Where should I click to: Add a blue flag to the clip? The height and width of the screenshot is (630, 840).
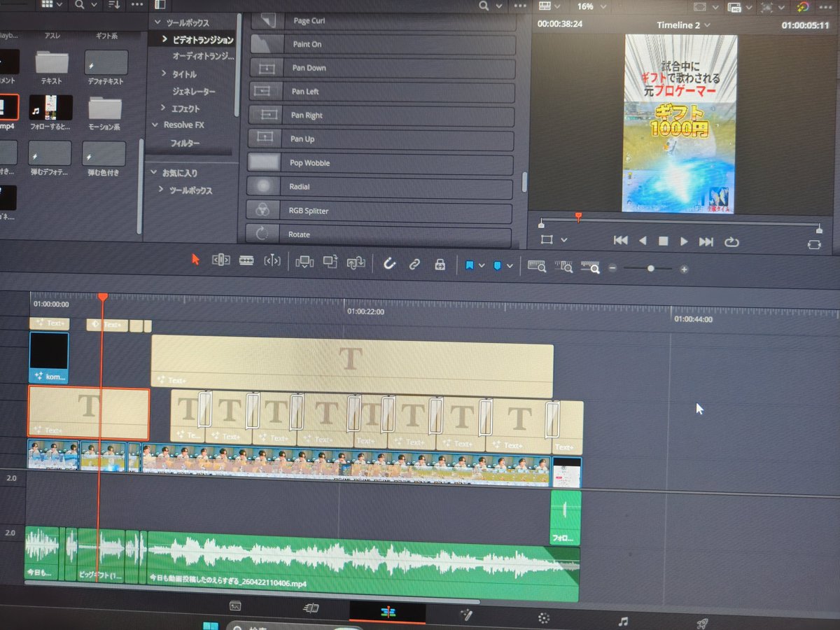click(470, 265)
